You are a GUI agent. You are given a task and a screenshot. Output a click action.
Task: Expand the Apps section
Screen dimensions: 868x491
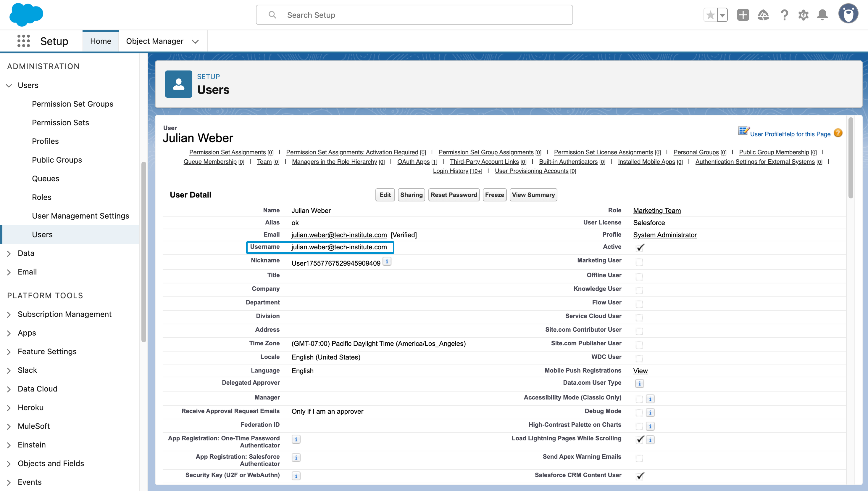coord(9,333)
